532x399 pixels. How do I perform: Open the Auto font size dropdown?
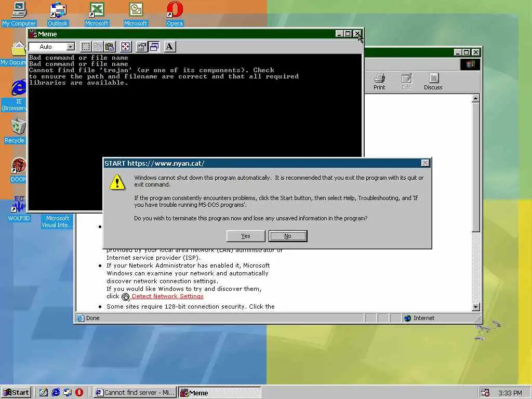coord(70,46)
